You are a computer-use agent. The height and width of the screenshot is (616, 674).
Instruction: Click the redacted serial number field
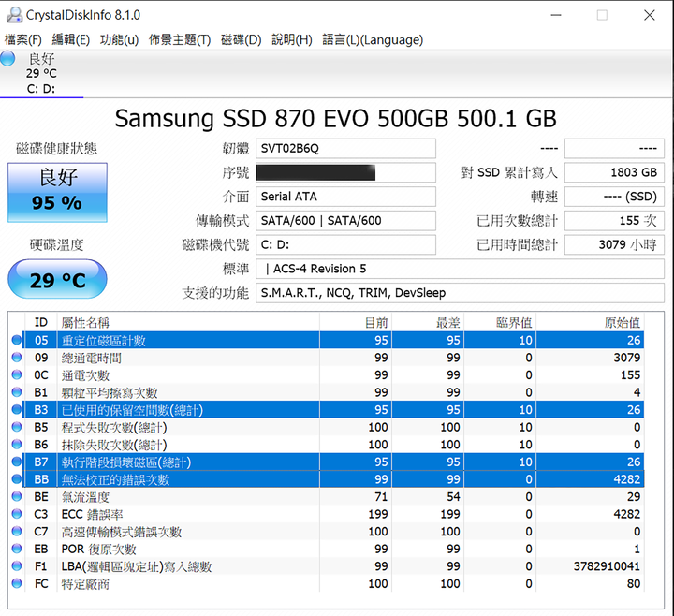point(345,172)
